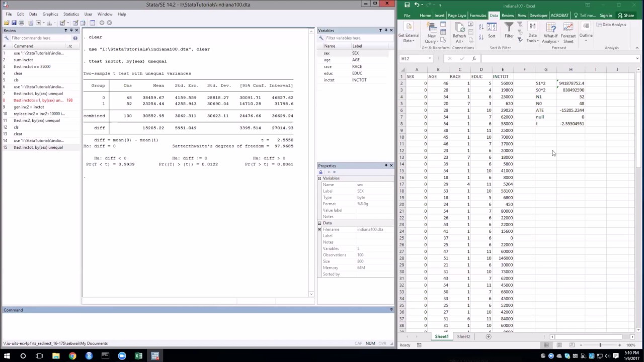This screenshot has width=644, height=362.
Task: Click the Break (stop) icon in Stata toolbar
Action: tap(109, 23)
